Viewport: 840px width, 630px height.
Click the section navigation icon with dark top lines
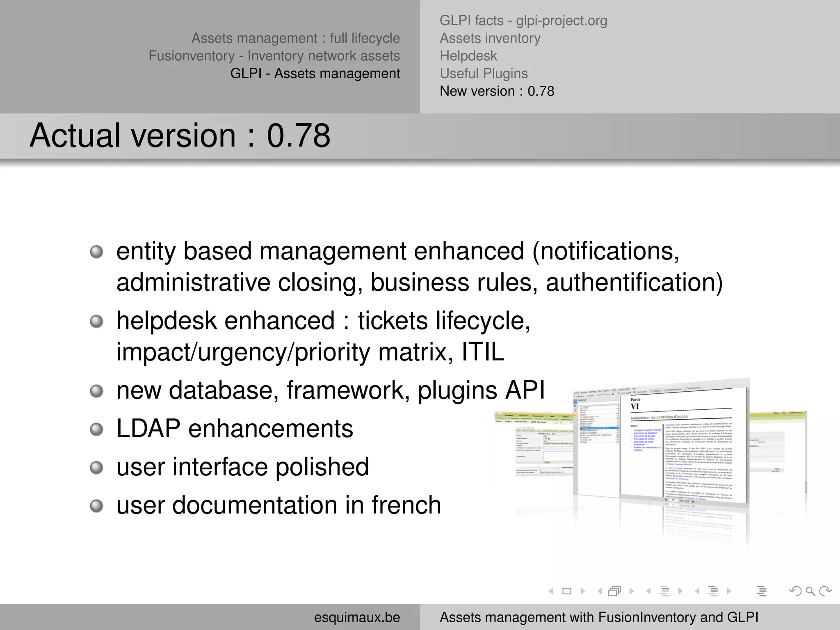coord(713,591)
